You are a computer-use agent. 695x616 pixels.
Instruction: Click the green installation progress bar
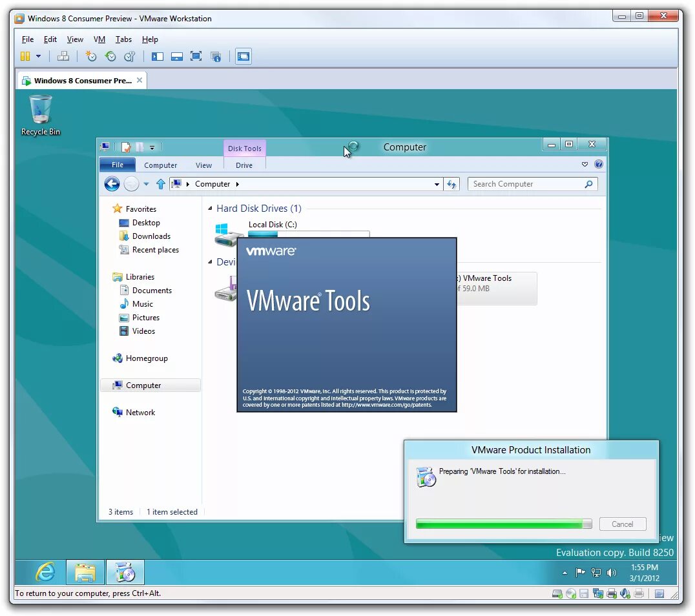coord(504,524)
